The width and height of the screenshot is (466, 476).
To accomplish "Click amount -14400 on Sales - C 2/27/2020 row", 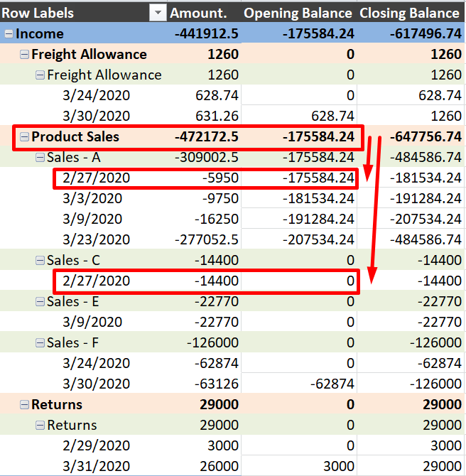I will point(217,281).
